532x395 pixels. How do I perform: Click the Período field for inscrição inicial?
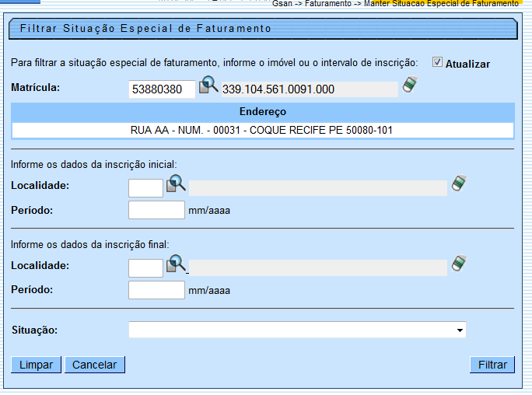click(x=156, y=210)
